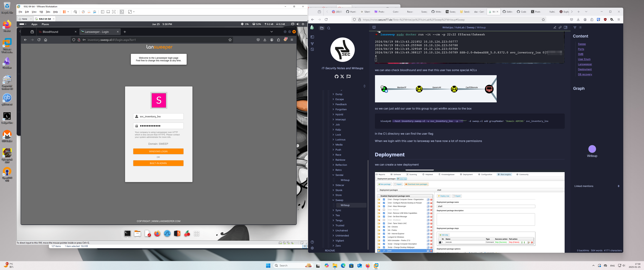Open the VM menu in VMware
The image size is (644, 270).
tap(41, 12)
